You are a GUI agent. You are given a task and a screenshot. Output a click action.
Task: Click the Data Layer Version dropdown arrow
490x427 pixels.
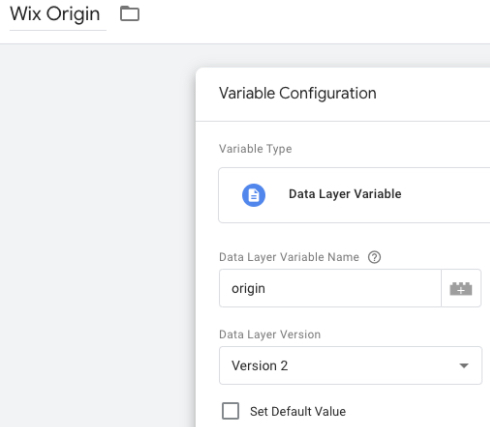(464, 366)
